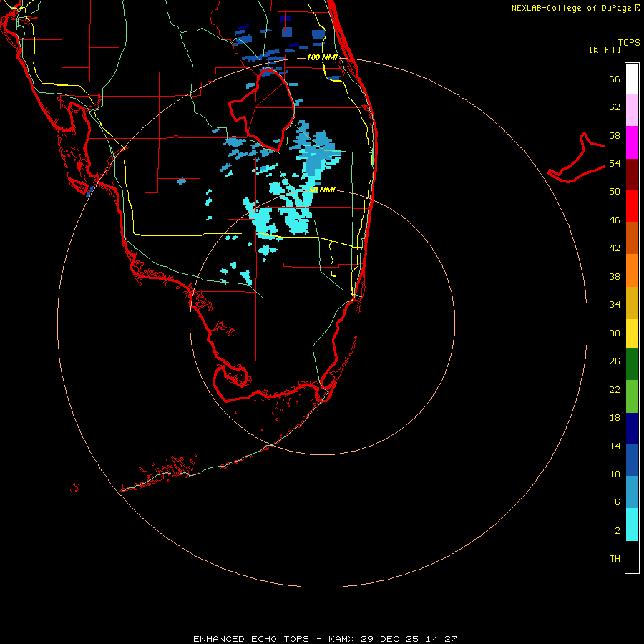644x644 pixels.
Task: Click the NEXLAB-College of DuPage label
Action: 571,8
